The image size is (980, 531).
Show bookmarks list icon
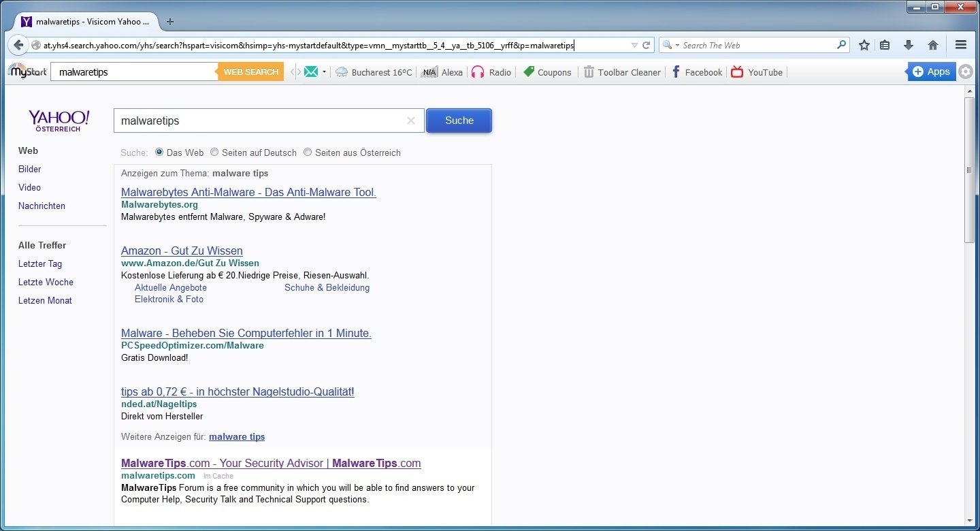(x=885, y=45)
